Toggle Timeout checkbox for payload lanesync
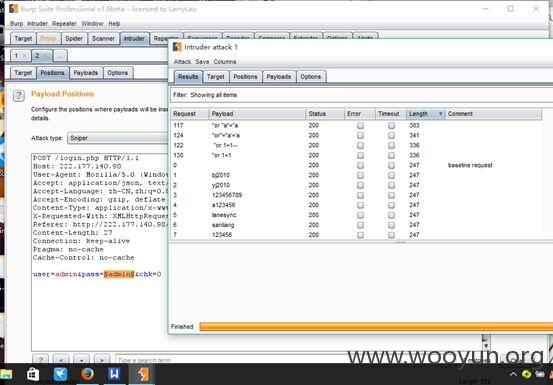Image resolution: width=553 pixels, height=385 pixels. [x=391, y=215]
